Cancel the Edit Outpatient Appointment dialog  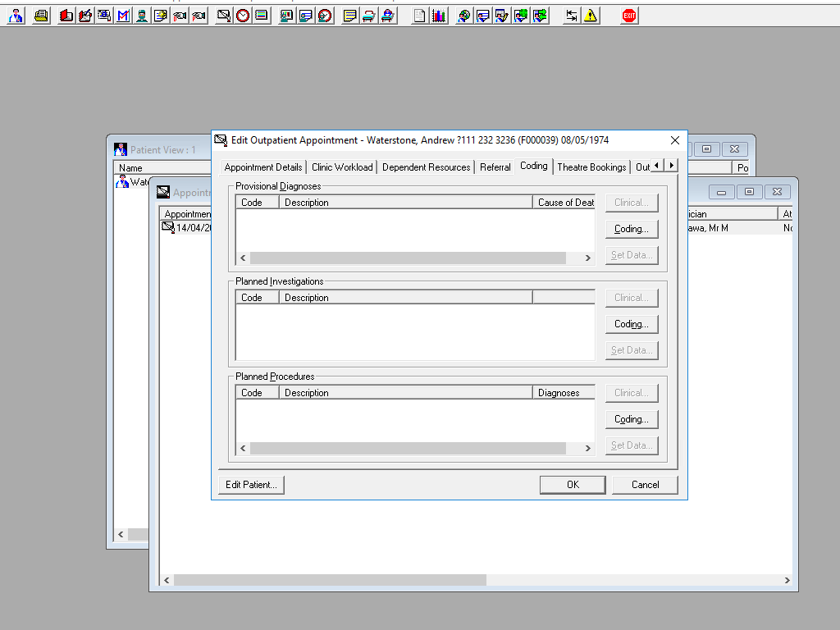pos(645,485)
